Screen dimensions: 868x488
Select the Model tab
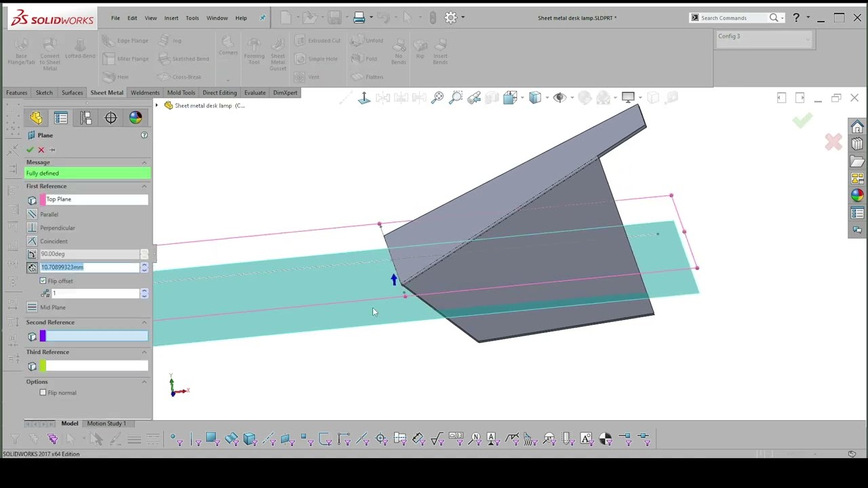pyautogui.click(x=70, y=424)
